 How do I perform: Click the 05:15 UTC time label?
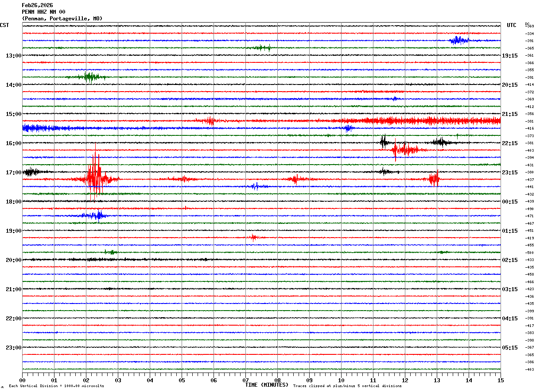click(x=510, y=348)
